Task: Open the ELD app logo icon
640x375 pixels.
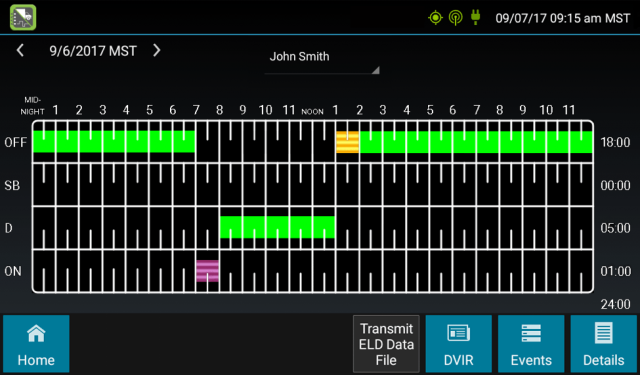Action: click(x=23, y=18)
